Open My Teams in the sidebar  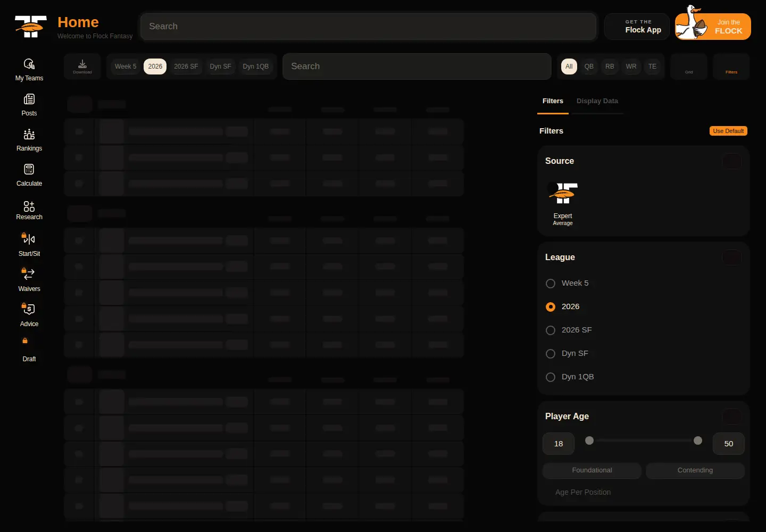point(29,70)
